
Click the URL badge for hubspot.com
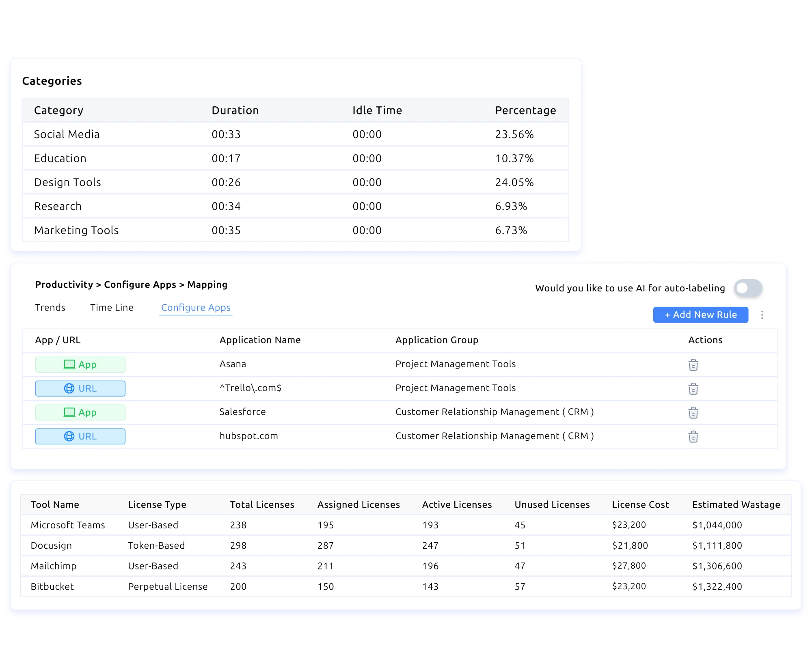[x=80, y=436]
